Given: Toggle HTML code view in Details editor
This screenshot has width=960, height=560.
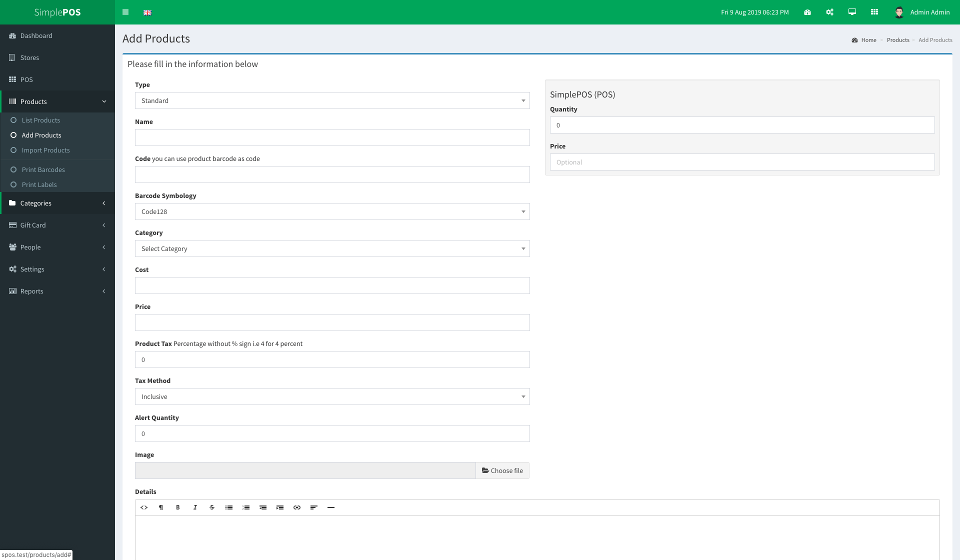Looking at the screenshot, I should [144, 507].
